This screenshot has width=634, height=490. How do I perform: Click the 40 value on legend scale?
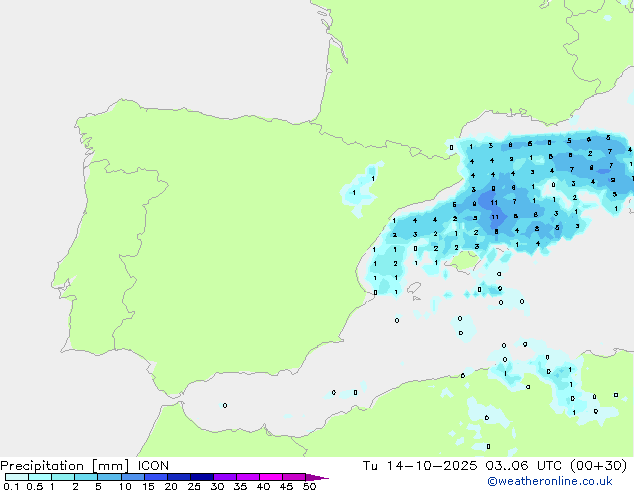pyautogui.click(x=263, y=486)
